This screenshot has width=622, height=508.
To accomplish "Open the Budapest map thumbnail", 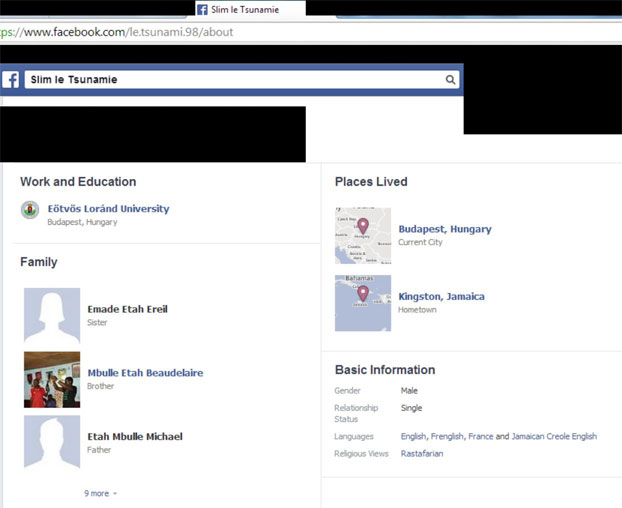I will [x=362, y=235].
